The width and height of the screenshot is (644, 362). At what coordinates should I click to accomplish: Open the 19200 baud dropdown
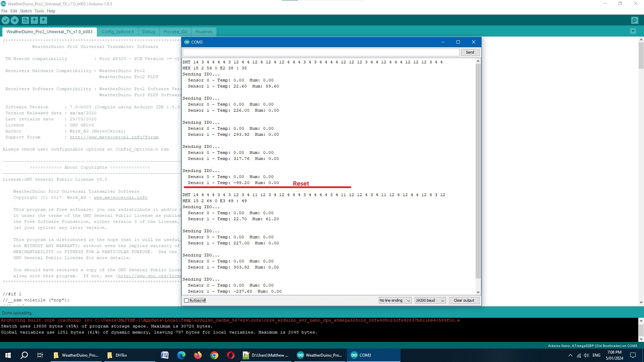tap(430, 301)
